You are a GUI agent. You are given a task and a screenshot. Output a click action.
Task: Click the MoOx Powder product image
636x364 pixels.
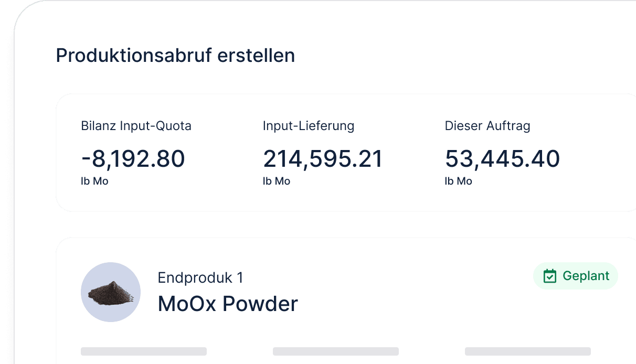111,292
